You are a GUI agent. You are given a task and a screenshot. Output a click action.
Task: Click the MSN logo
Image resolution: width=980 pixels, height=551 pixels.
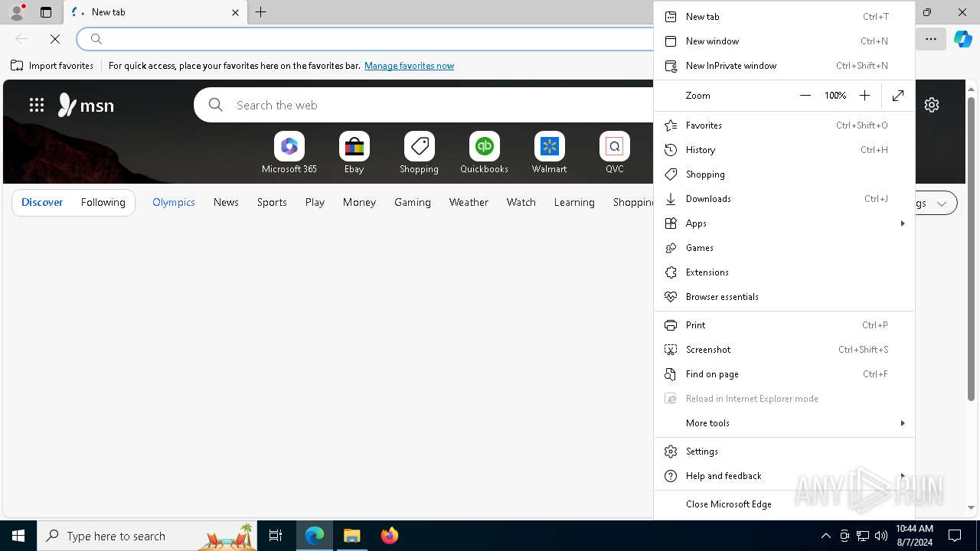point(86,105)
